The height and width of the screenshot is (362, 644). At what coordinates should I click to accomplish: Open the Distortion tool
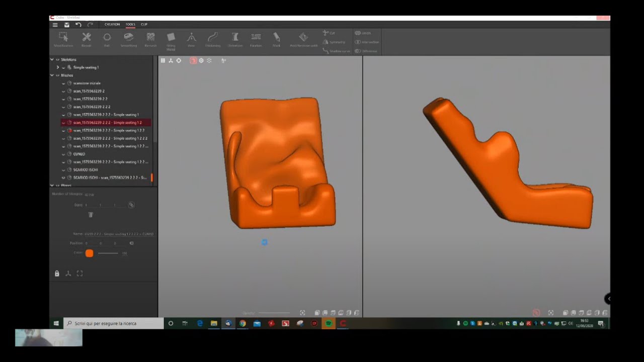[235, 40]
